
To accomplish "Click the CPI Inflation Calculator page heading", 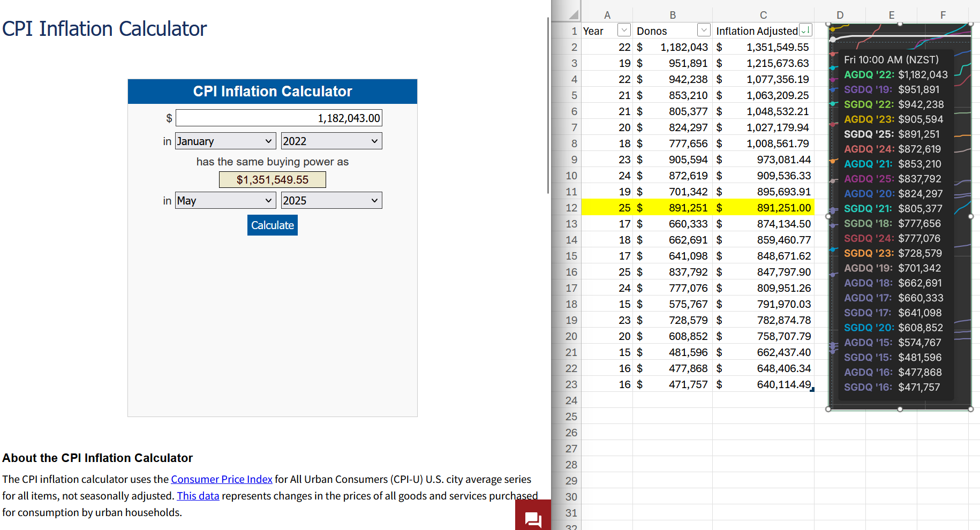I will 104,29.
